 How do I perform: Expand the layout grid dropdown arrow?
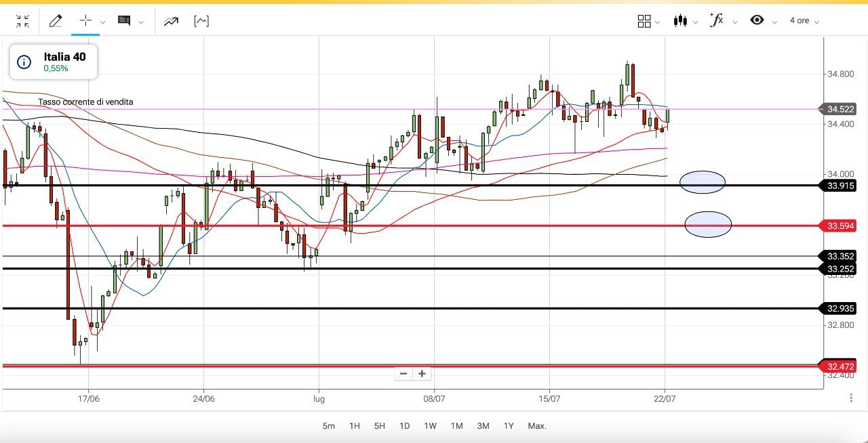click(658, 22)
